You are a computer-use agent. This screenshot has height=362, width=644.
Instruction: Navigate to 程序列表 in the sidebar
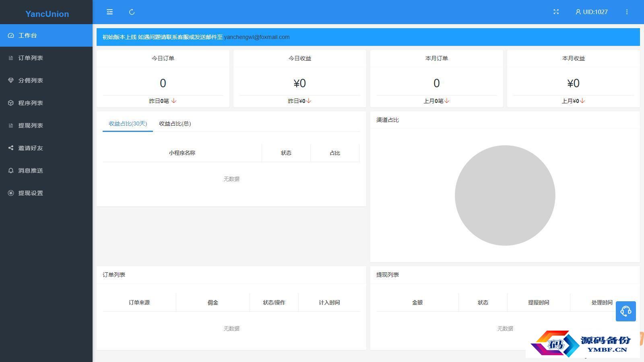[x=46, y=103]
